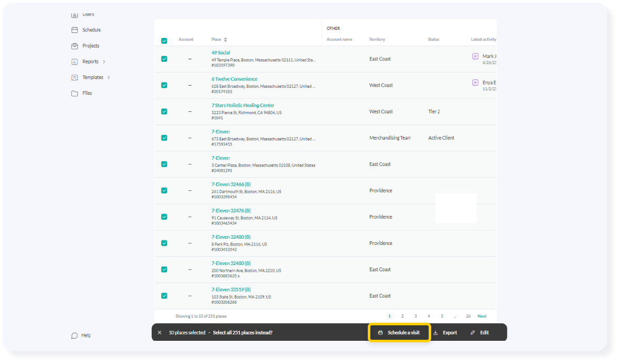Open the note icon on 6 Twelve Convenience row

coord(475,82)
